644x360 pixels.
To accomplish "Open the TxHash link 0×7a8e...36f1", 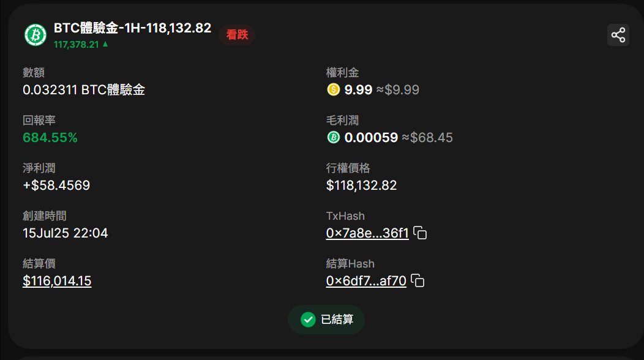I will click(x=367, y=233).
